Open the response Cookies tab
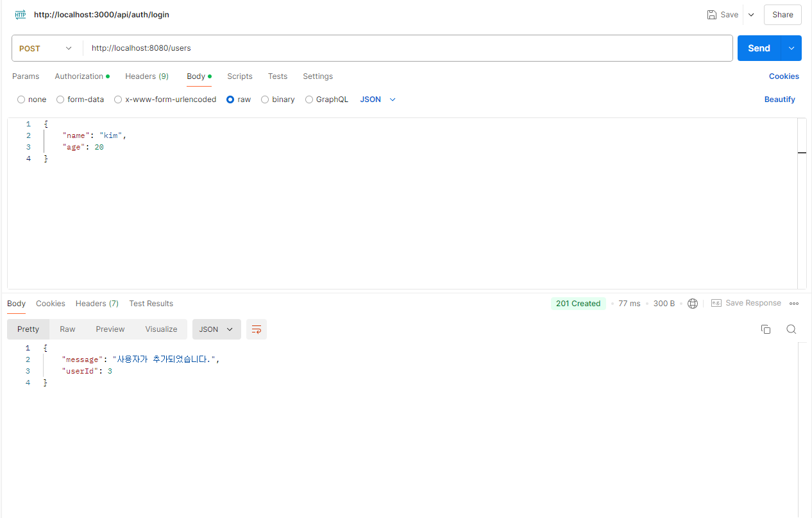The height and width of the screenshot is (518, 812). pyautogui.click(x=51, y=304)
